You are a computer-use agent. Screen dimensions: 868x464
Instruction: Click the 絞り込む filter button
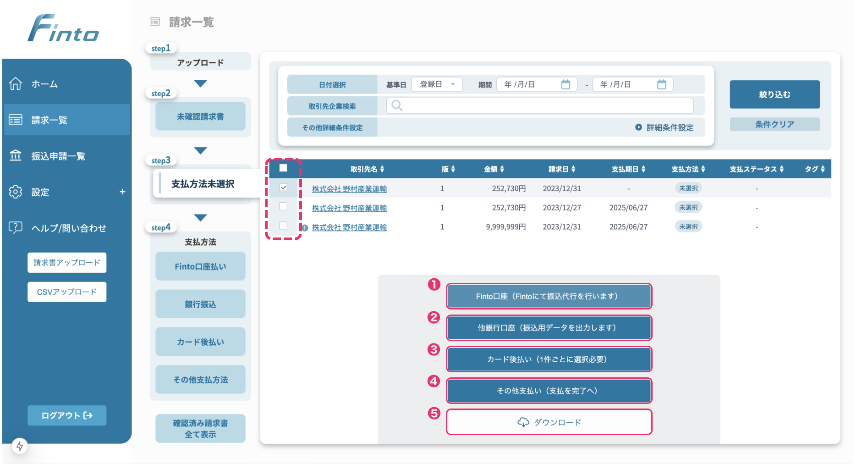774,94
